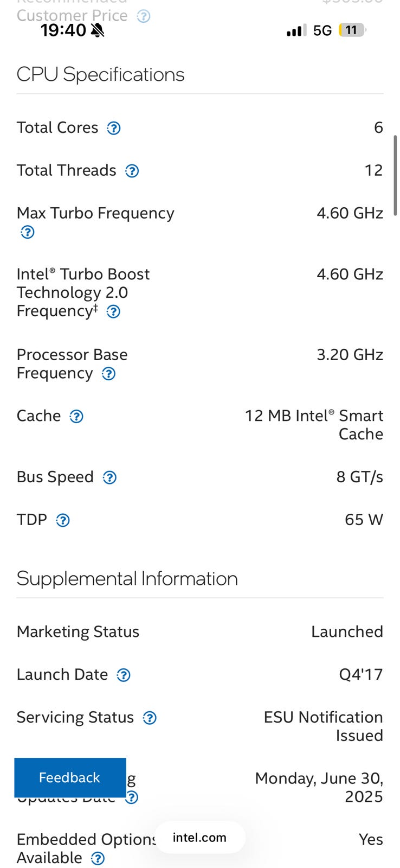
Task: Open Total Threads help tooltip icon
Action: [132, 171]
